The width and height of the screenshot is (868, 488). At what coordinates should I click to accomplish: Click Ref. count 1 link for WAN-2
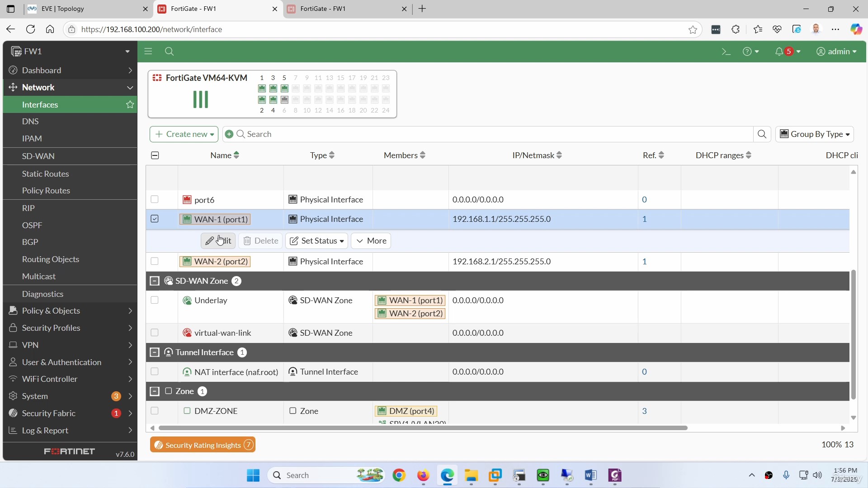[645, 262]
